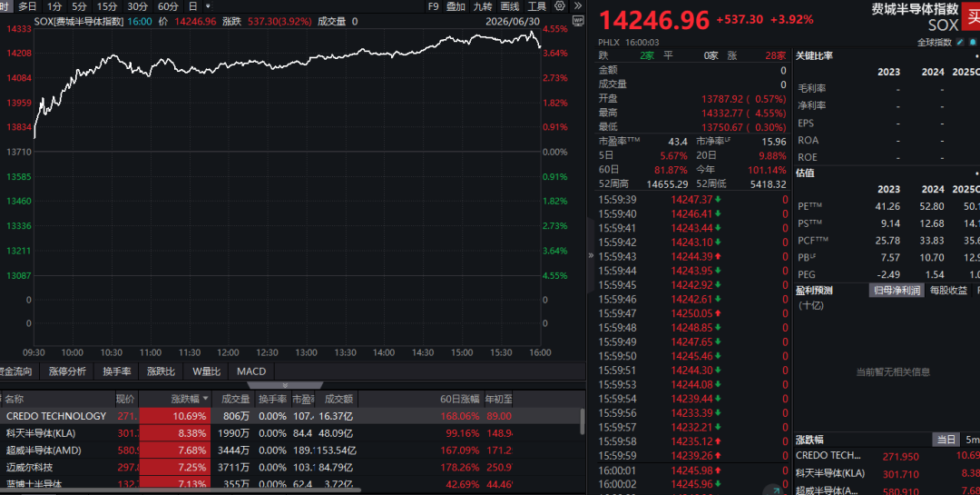Click the vertical scrollbar of the constituents table
Image resolution: width=980 pixels, height=495 pixels.
[x=583, y=421]
